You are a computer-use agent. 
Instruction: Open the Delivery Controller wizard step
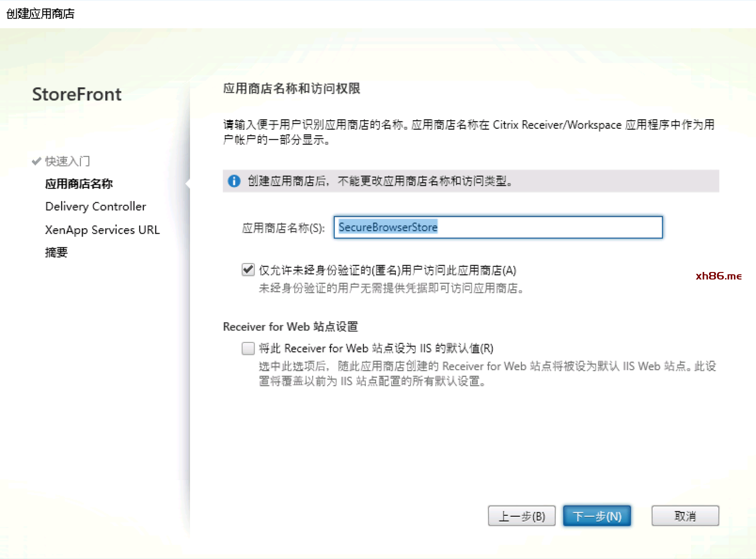(x=95, y=206)
